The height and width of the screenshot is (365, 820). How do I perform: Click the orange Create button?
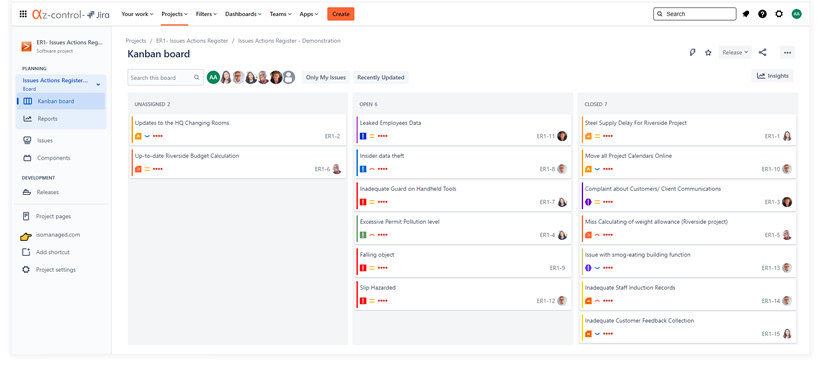click(x=340, y=14)
